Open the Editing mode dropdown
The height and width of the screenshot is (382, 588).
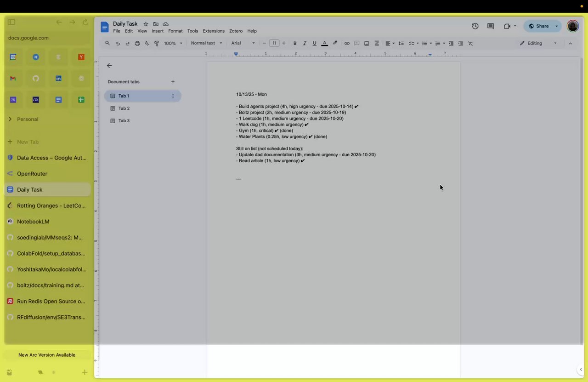[x=538, y=43]
